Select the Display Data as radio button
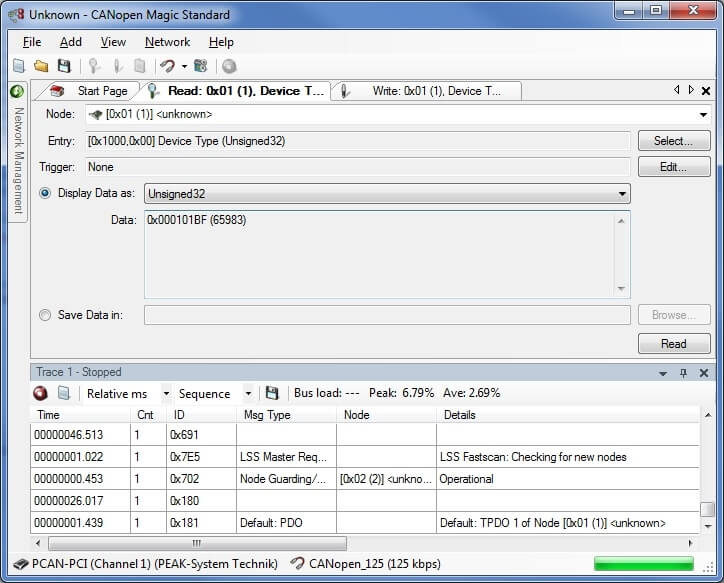 (x=45, y=193)
